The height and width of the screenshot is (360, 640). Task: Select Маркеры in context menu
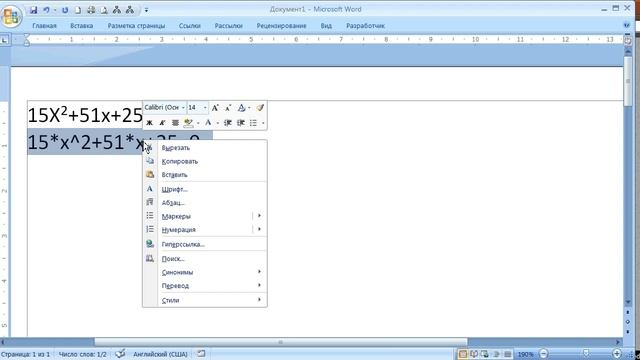click(198, 216)
